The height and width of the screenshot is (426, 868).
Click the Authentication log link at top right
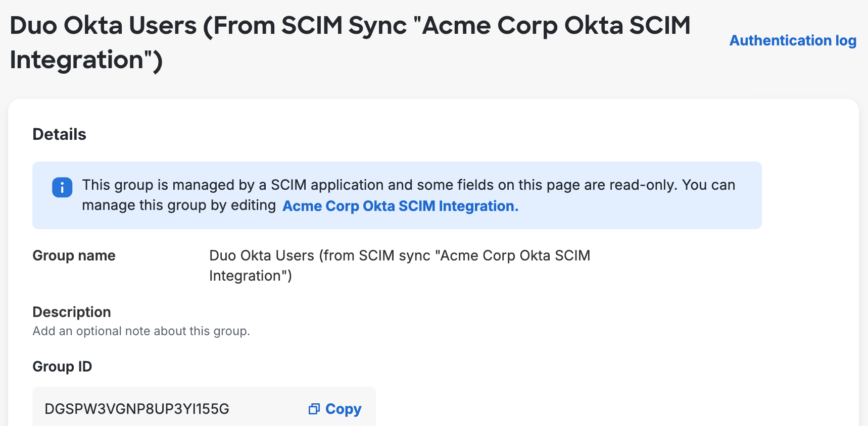pyautogui.click(x=792, y=40)
